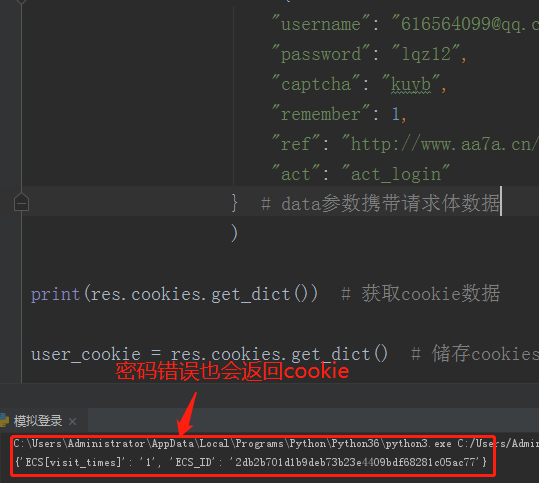Click the print keyword
Viewport: 539px width, 483px height.
pos(55,295)
